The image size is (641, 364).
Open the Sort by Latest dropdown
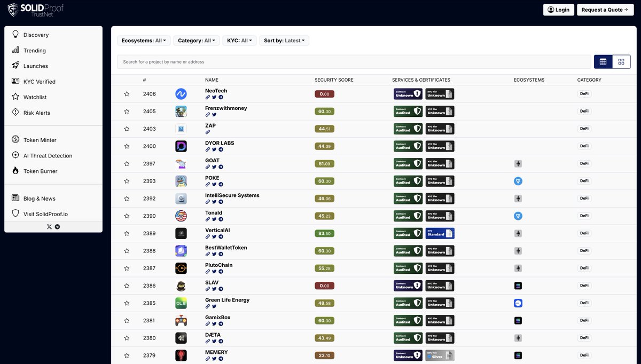(284, 41)
